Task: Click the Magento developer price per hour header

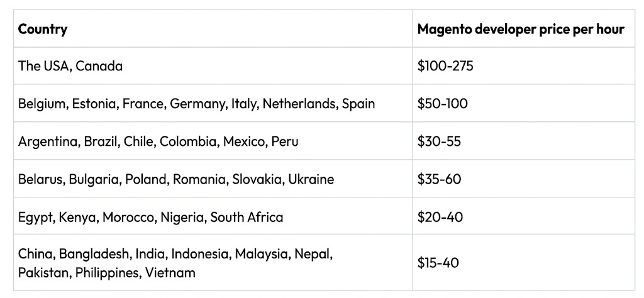Action: coord(521,29)
